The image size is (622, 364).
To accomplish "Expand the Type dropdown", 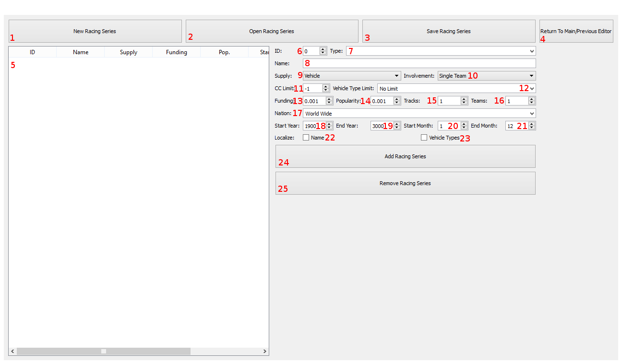I will 441,51.
